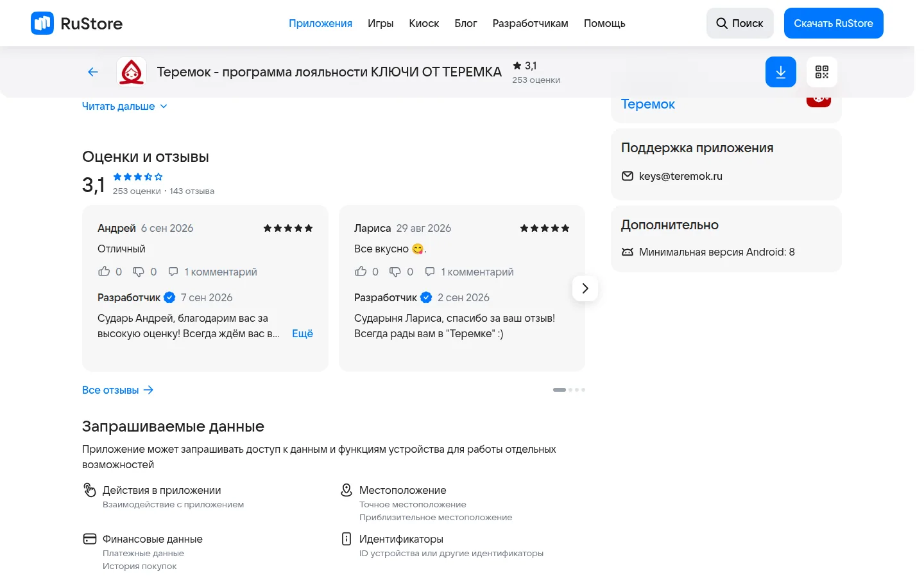Like Лариса's review with thumbs up
This screenshot has width=924, height=578.
coord(361,272)
